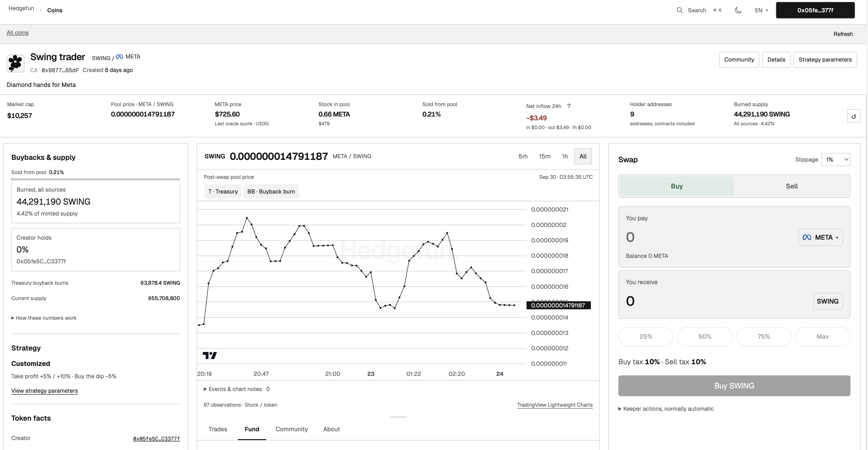Click the TradingView logo on chart

coord(210,355)
